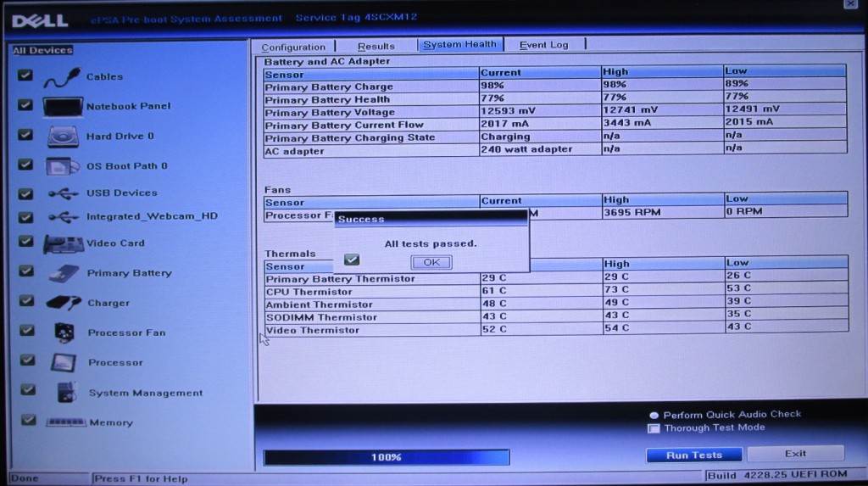868x486 pixels.
Task: Click the Cables device icon
Action: pos(61,78)
